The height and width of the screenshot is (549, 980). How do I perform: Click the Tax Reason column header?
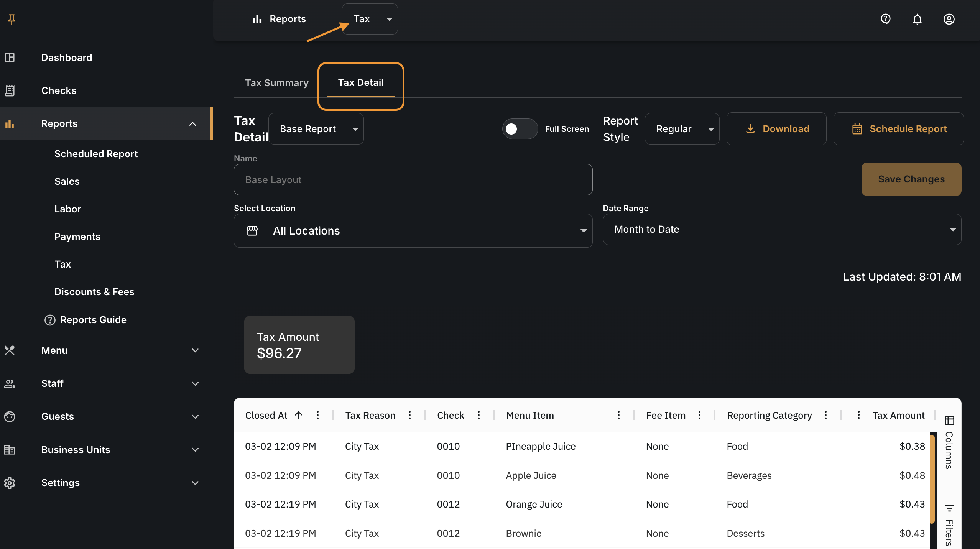tap(370, 415)
